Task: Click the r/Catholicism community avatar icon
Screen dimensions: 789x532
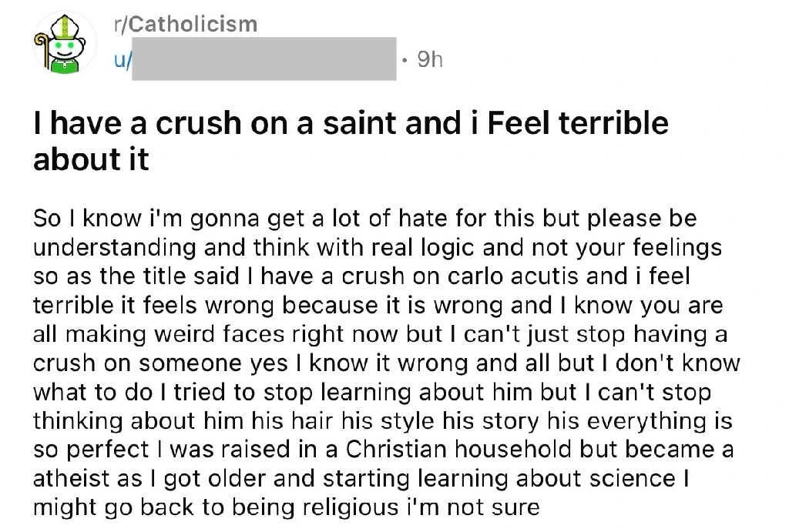Action: pos(60,49)
